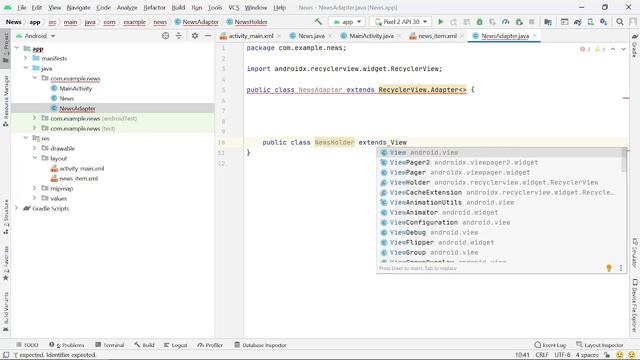The height and width of the screenshot is (360, 640).
Task: Open the Pixel 2 API 30 device dropdown
Action: click(401, 22)
